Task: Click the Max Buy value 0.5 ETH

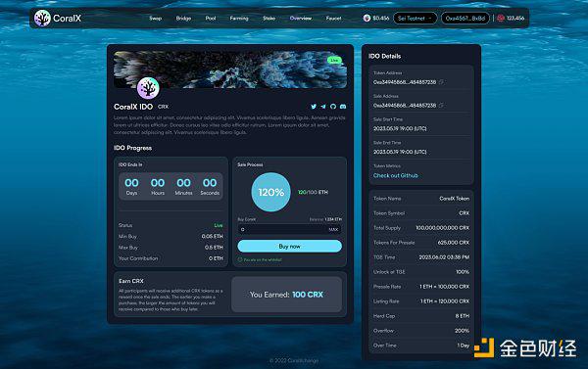Action: pos(214,248)
